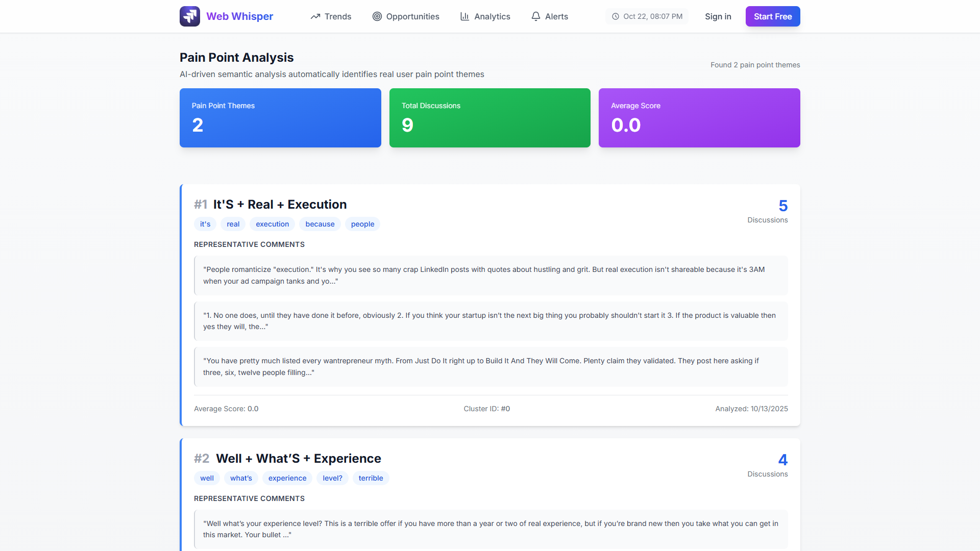980x551 pixels.
Task: Select the purple Average Score card
Action: (699, 118)
